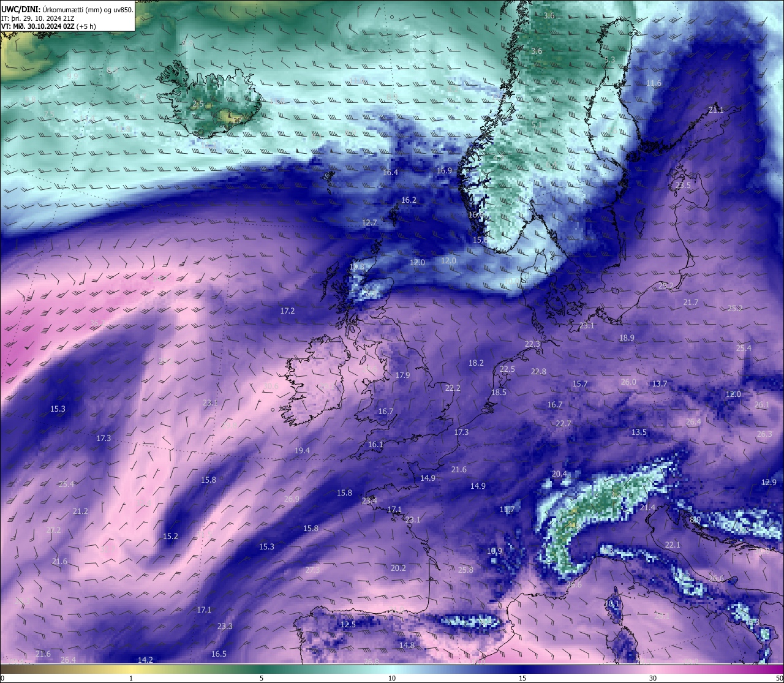
Task: Click the 12.9 value at the right edge
Action: point(769,482)
